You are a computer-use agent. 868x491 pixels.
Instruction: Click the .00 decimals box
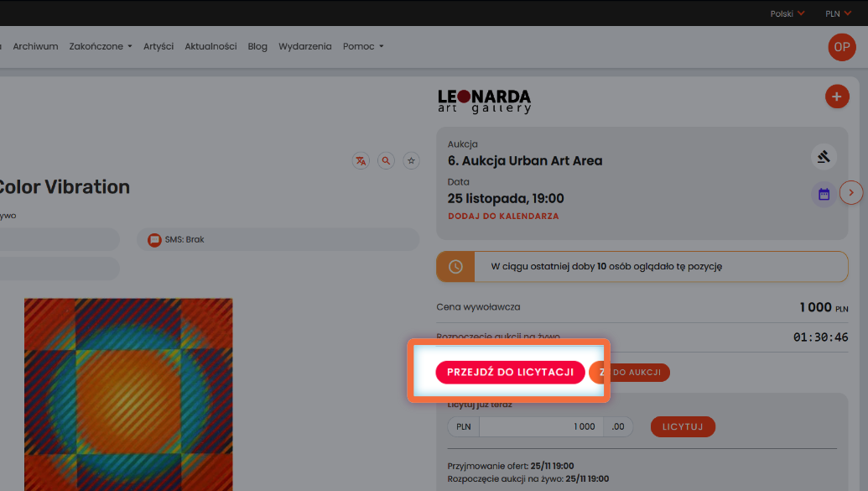pyautogui.click(x=618, y=426)
